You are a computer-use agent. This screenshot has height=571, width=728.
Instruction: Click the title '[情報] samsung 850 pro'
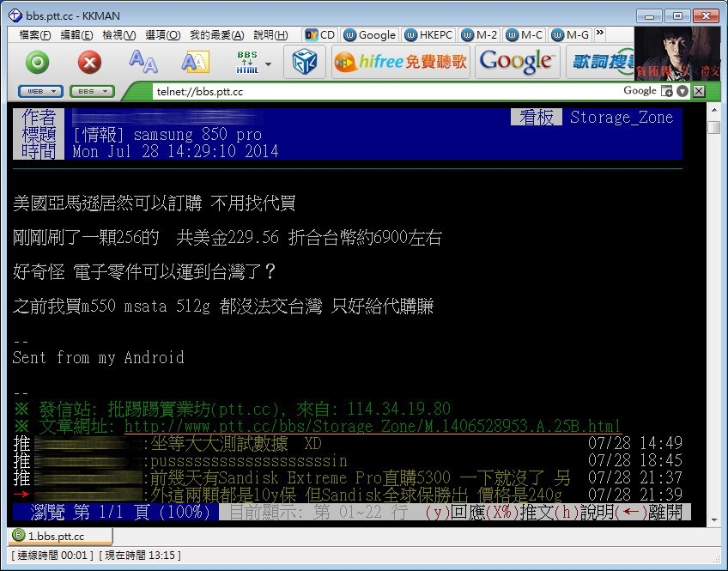pyautogui.click(x=167, y=135)
